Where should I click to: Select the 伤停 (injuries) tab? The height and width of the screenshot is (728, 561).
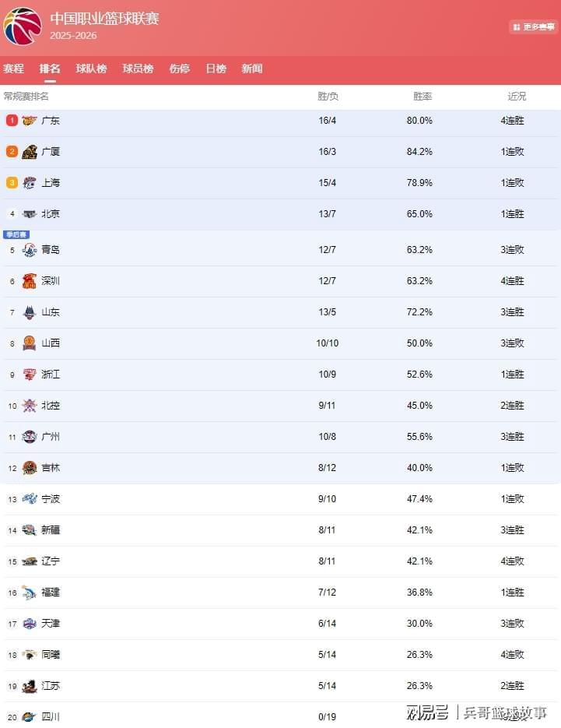(x=180, y=69)
